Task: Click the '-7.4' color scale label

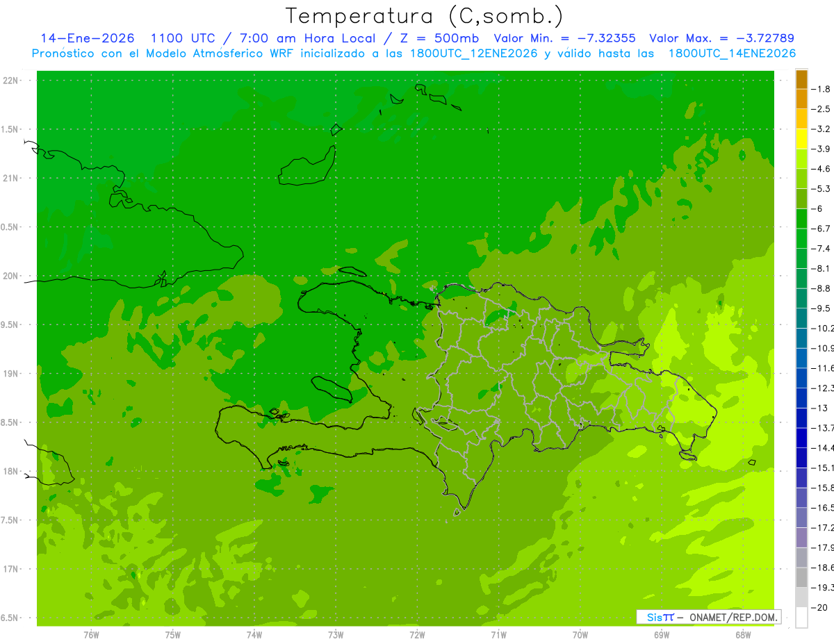Action: coord(821,249)
